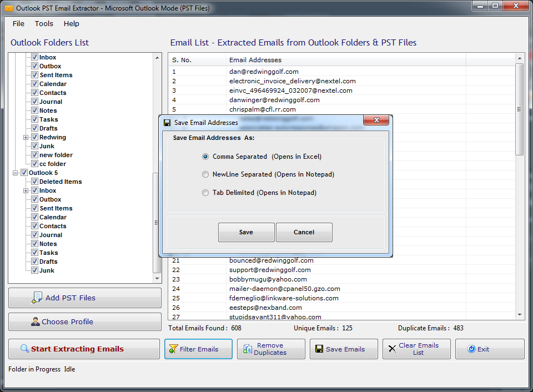This screenshot has width=533, height=392.
Task: Uncheck the Outlook 5 folder checkbox
Action: point(24,173)
